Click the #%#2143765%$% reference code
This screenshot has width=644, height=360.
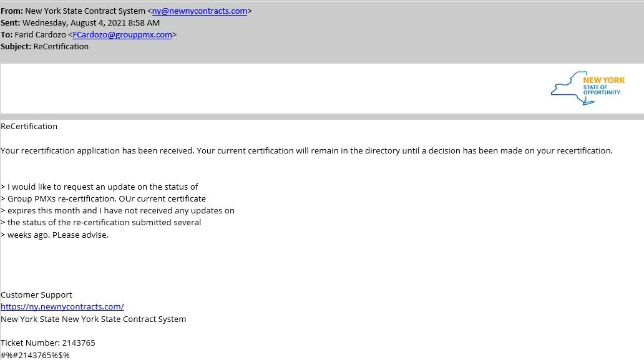coord(36,355)
